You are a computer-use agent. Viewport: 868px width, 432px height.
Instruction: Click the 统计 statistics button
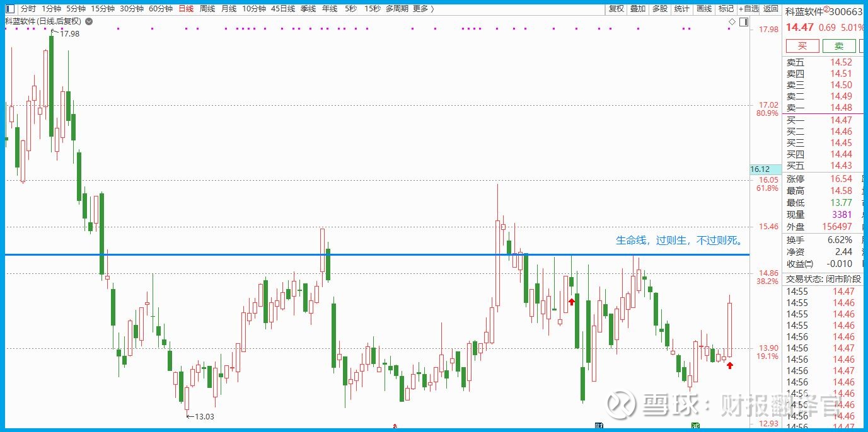[x=681, y=9]
